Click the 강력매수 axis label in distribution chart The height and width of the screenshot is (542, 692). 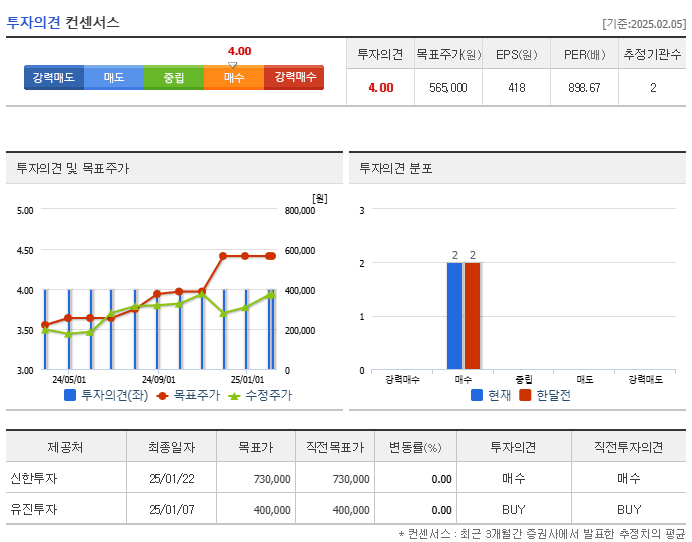[402, 380]
